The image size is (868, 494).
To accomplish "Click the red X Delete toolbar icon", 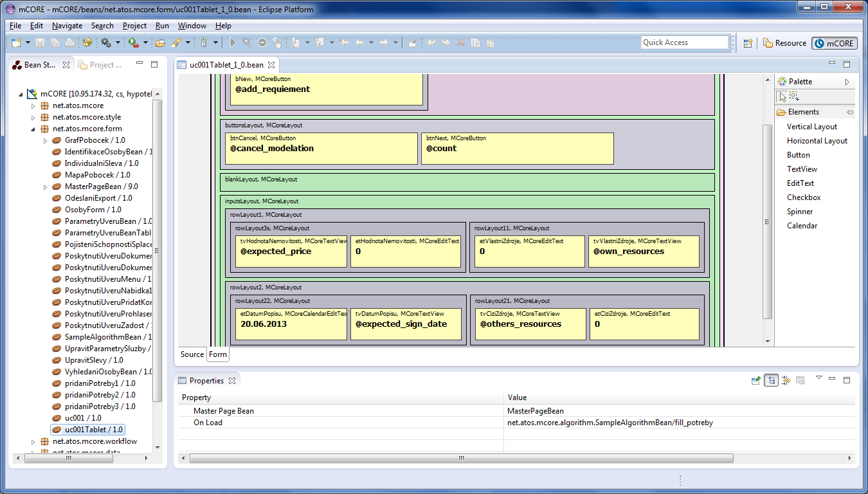I will [460, 42].
